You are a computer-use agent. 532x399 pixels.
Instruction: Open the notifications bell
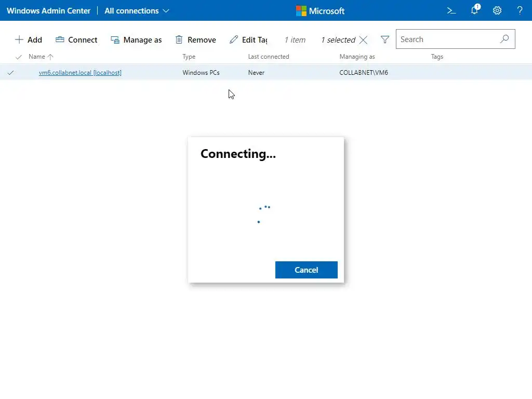click(475, 10)
